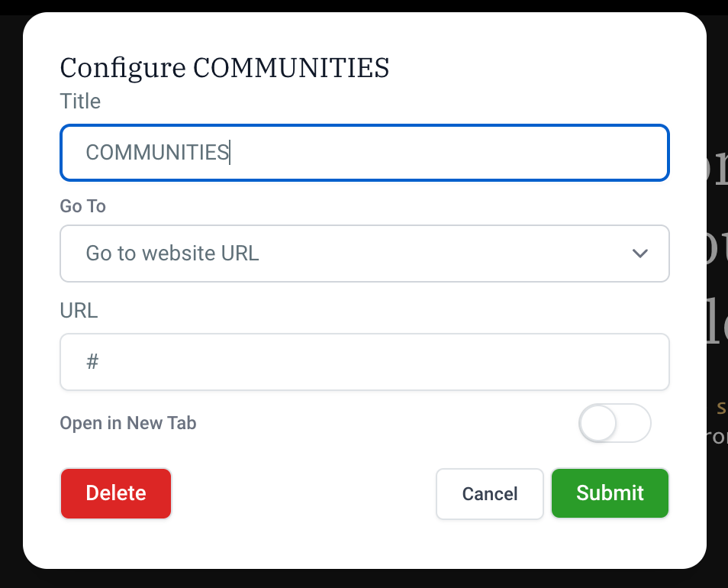The width and height of the screenshot is (728, 588).
Task: Click the Go To dropdown chevron arrow
Action: coord(640,254)
